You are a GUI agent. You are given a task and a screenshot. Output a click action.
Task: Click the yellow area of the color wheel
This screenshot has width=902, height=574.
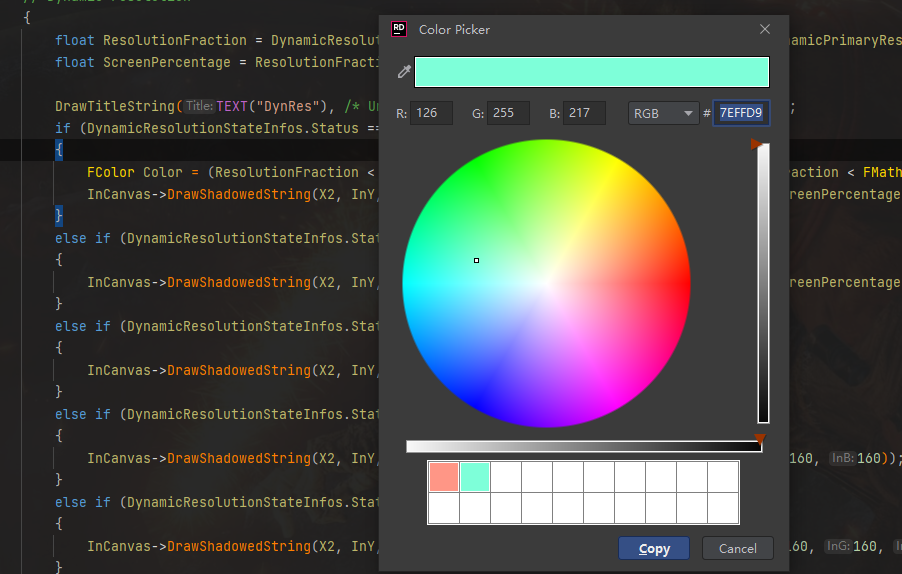pyautogui.click(x=610, y=171)
